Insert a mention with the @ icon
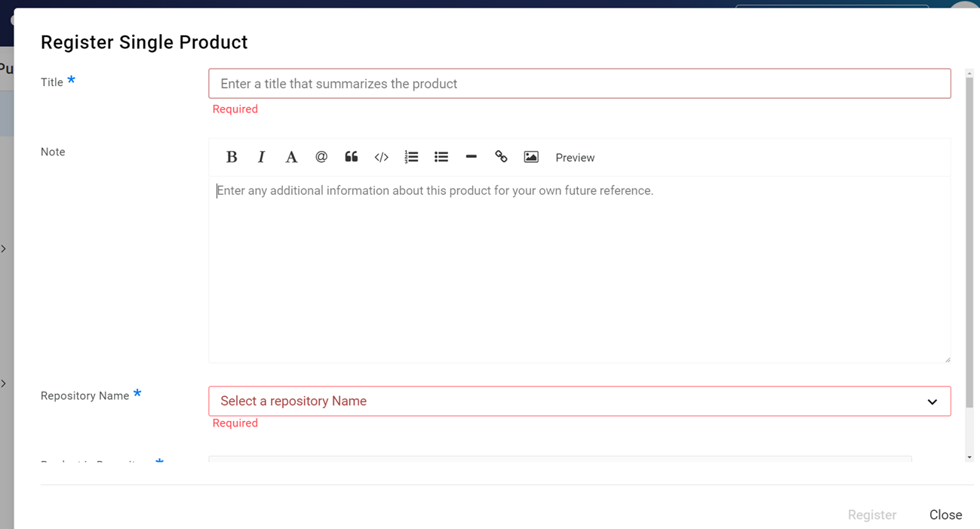Viewport: 980px width, 529px height. point(321,157)
